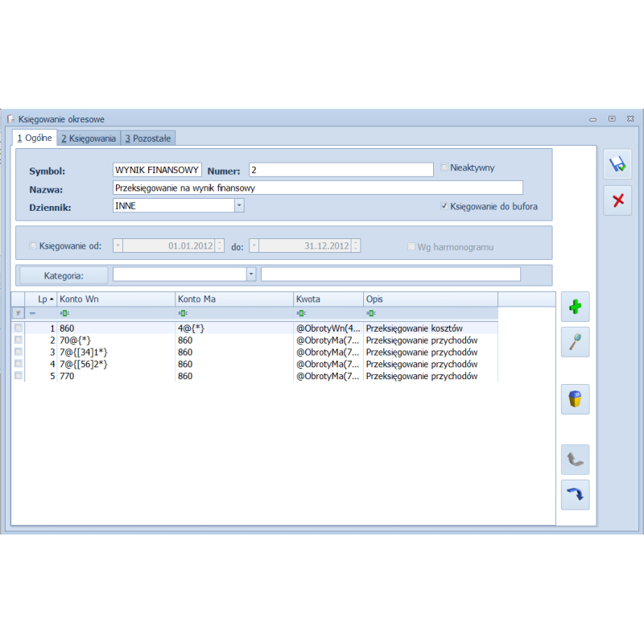The width and height of the screenshot is (644, 644).
Task: Click the save (floppy disk) icon
Action: pyautogui.click(x=617, y=164)
